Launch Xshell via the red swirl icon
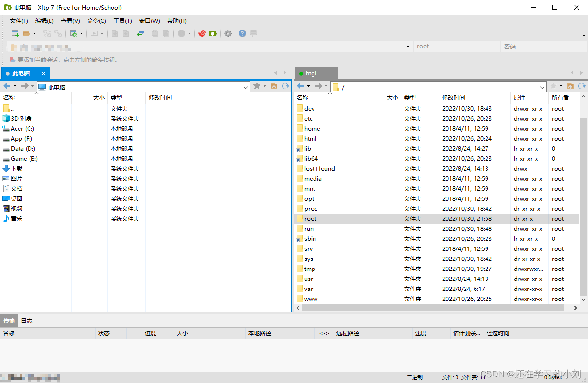Image resolution: width=588 pixels, height=383 pixels. tap(202, 33)
